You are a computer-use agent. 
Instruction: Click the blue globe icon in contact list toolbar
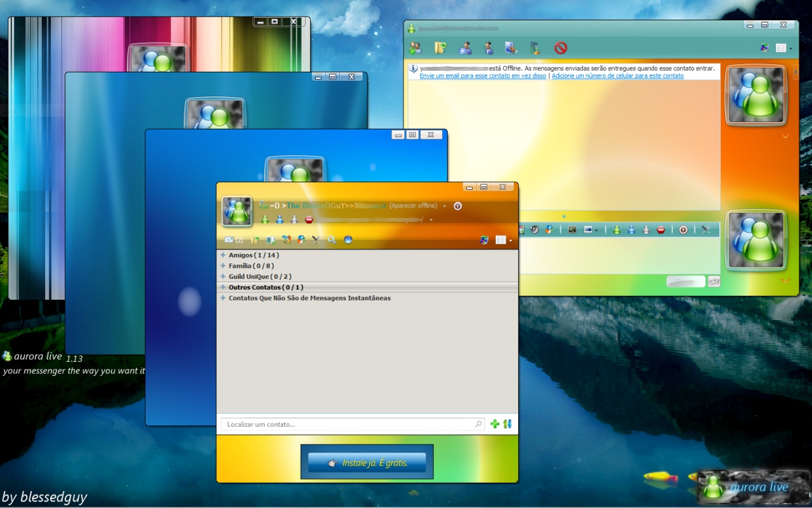[348, 239]
